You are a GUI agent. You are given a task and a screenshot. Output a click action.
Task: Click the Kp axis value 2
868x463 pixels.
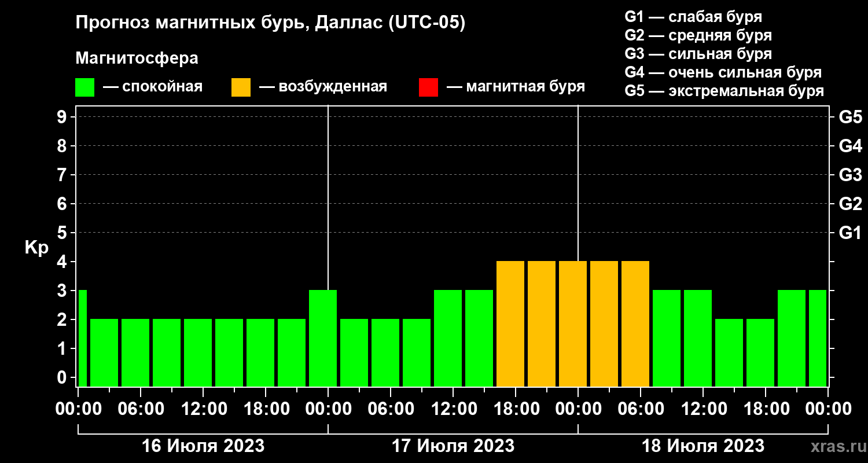[x=62, y=320]
